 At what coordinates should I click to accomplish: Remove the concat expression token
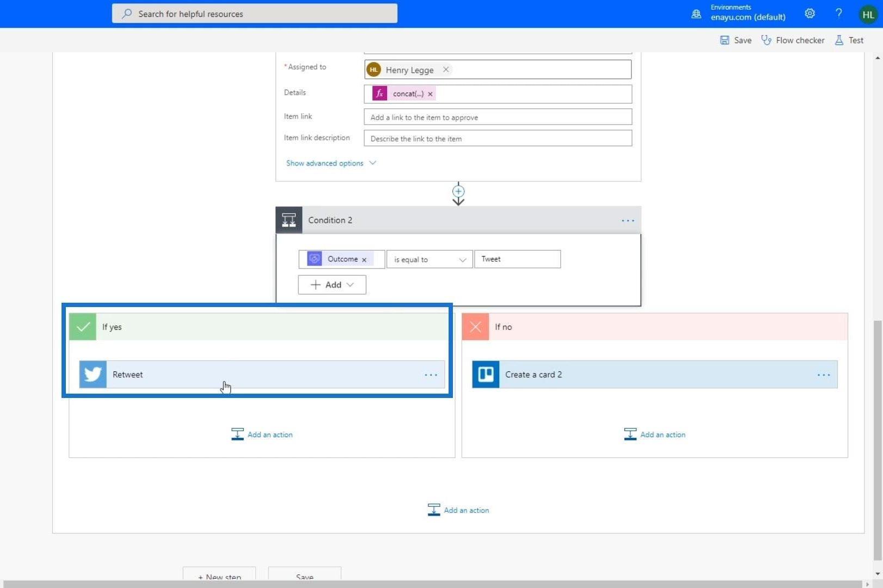click(x=430, y=94)
